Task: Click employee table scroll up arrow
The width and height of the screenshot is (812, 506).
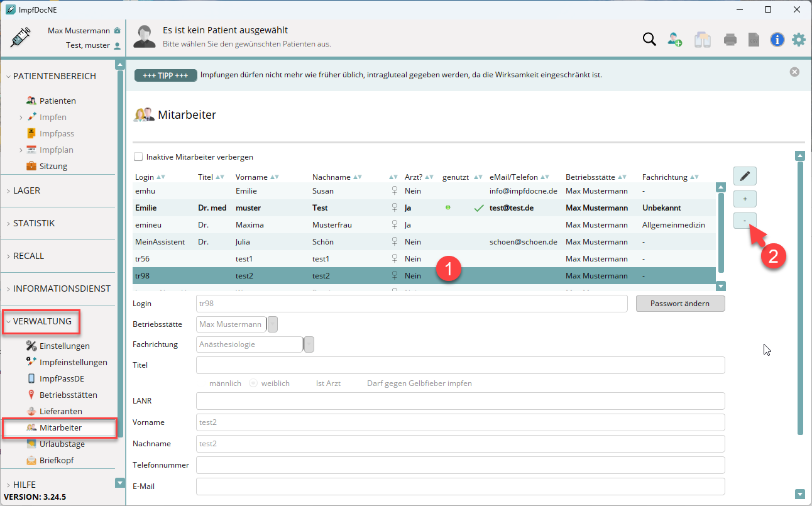Action: pyautogui.click(x=721, y=187)
